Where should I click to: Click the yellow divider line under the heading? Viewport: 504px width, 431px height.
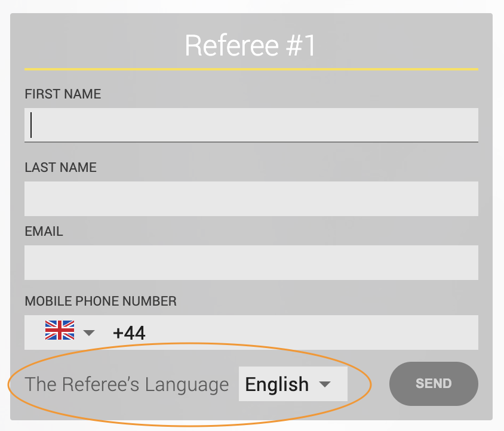(251, 69)
